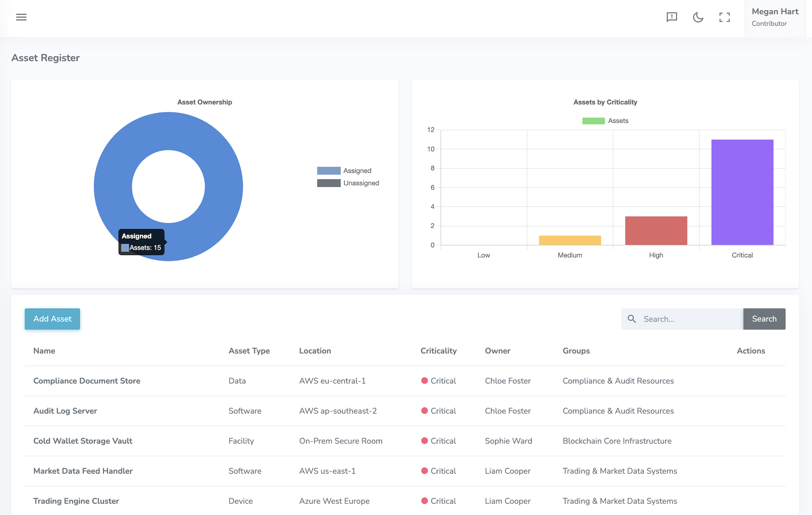Select Cold Wallet Storage Vault asset
Viewport: 812px width, 515px height.
click(83, 441)
